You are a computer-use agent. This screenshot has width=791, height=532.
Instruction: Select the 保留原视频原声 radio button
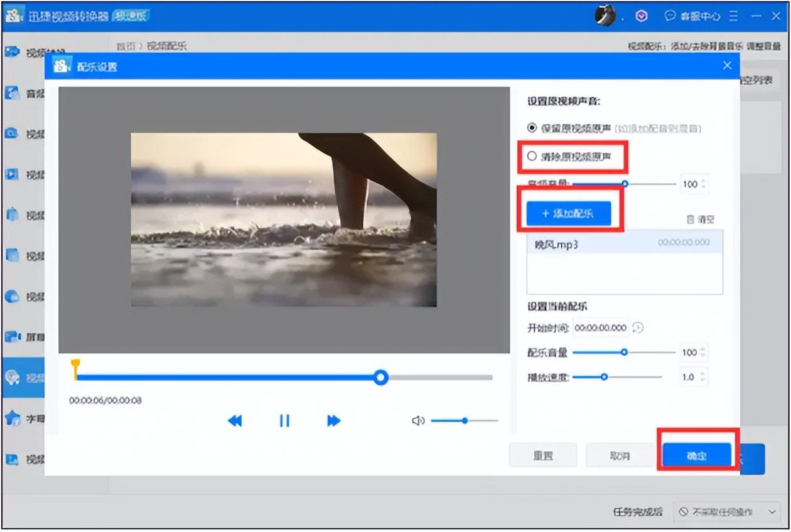[x=532, y=128]
